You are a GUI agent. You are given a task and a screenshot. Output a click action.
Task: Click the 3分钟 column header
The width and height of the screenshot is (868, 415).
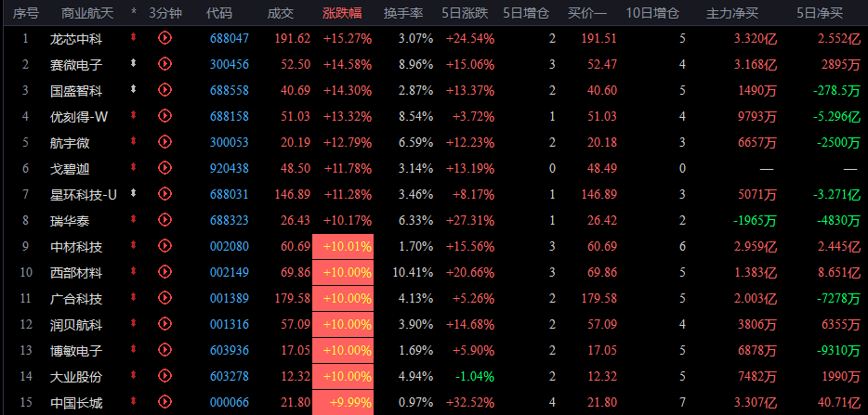(165, 13)
